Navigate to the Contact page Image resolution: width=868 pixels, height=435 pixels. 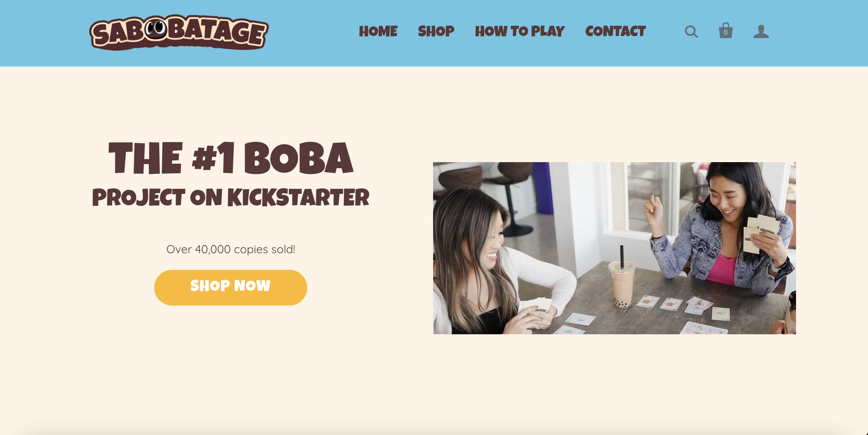615,31
